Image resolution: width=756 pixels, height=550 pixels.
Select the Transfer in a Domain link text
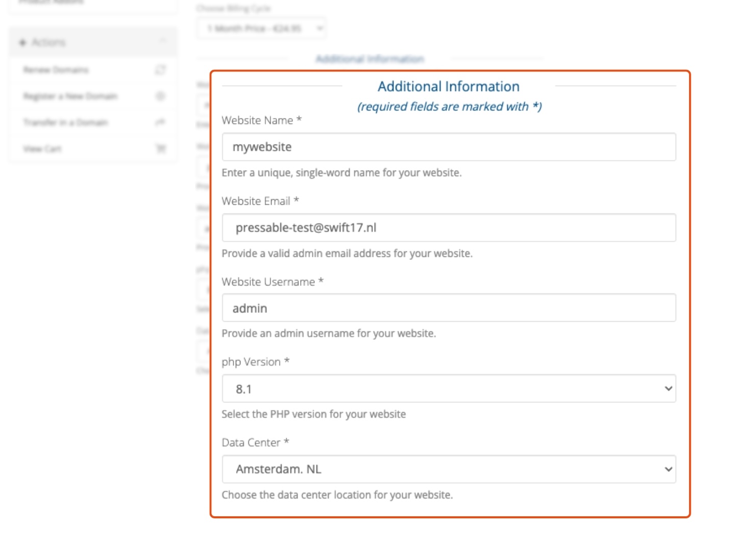pos(65,123)
